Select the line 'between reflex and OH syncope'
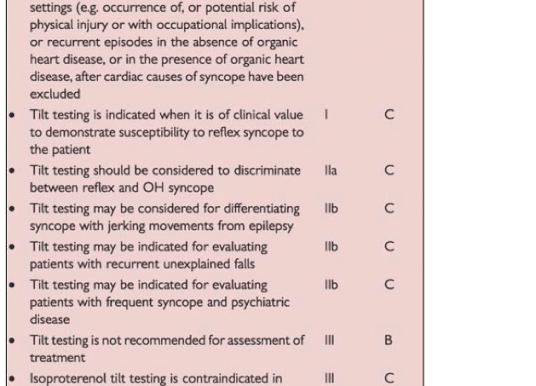The image size is (536, 386). (x=122, y=188)
